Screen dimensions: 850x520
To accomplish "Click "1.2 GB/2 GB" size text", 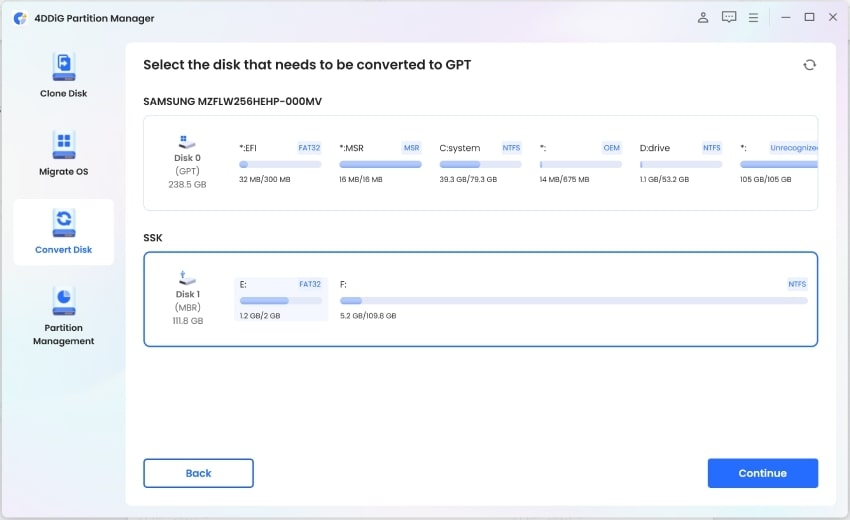I will 260,316.
